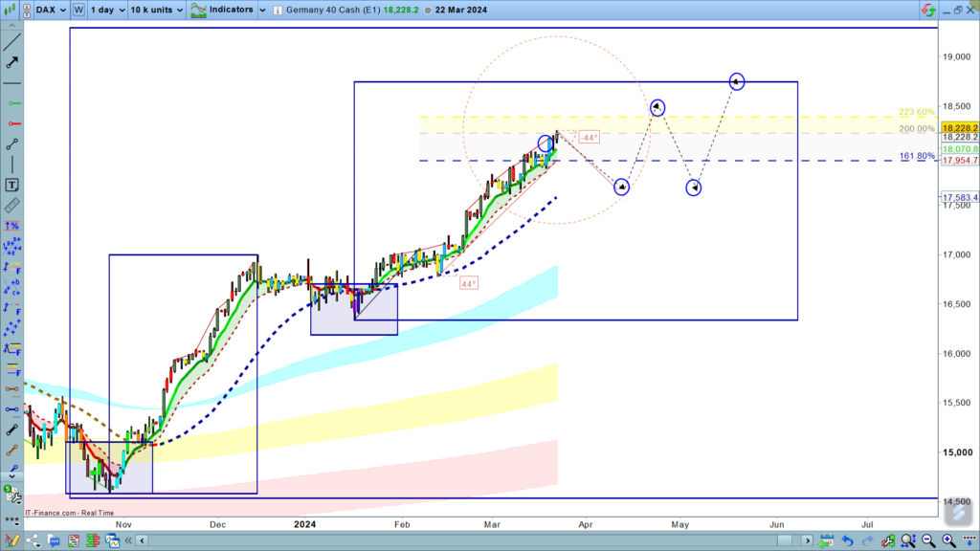Click the Germany 40 Cash info icon
The width and height of the screenshot is (980, 551).
[276, 11]
